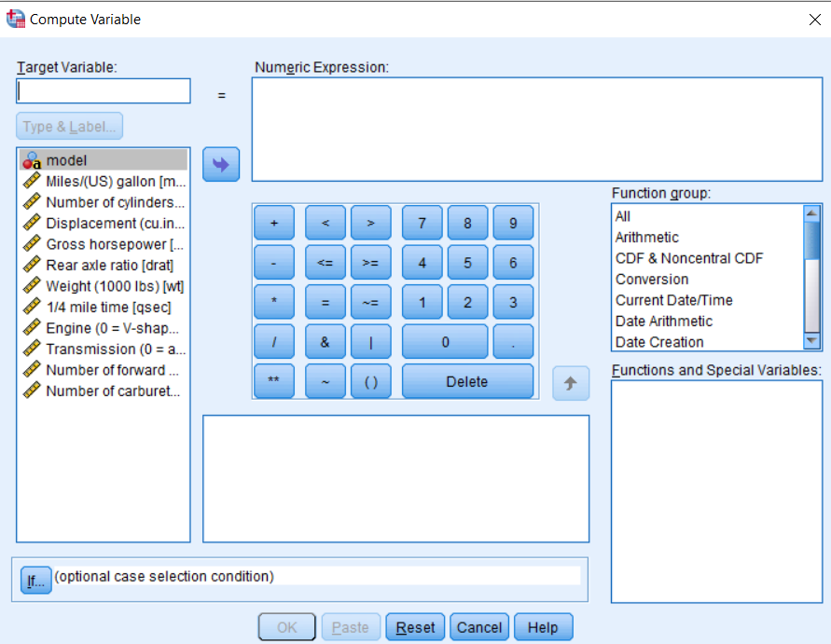The image size is (831, 644).
Task: Choose All in Function group
Action: [708, 216]
